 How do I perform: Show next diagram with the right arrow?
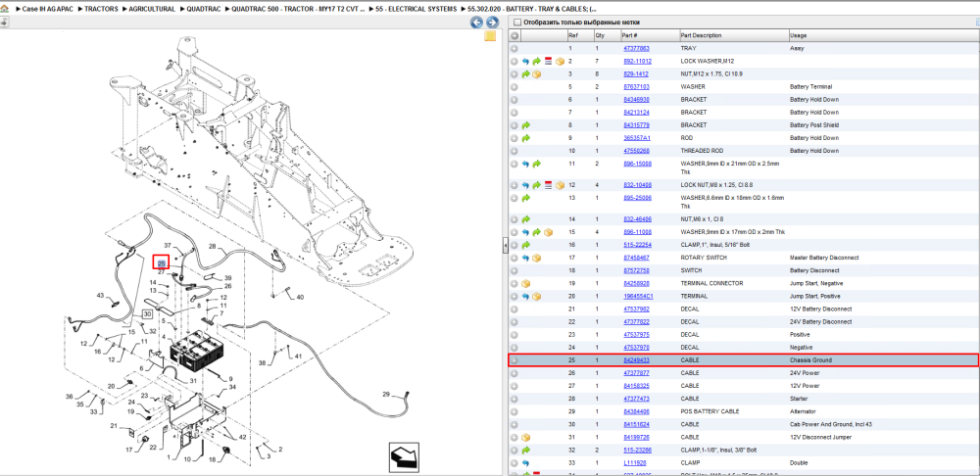pos(492,23)
